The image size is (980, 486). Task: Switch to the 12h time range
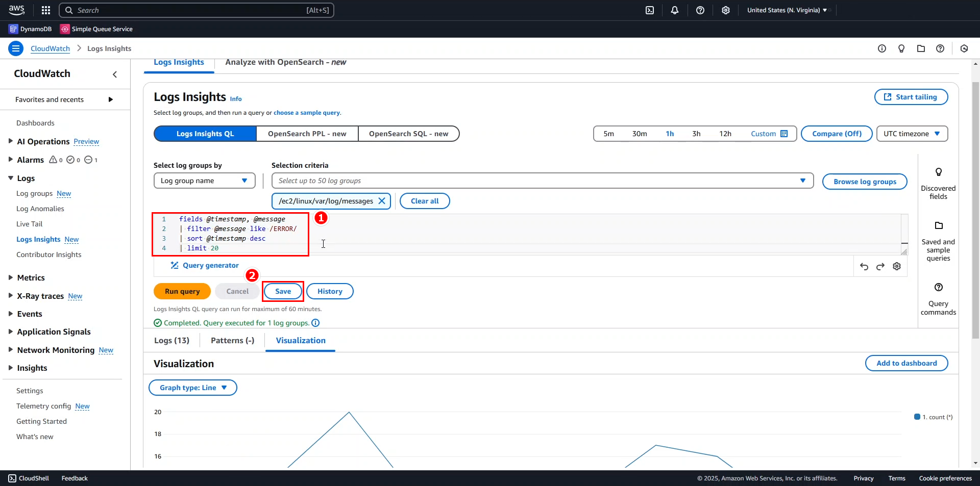point(725,133)
